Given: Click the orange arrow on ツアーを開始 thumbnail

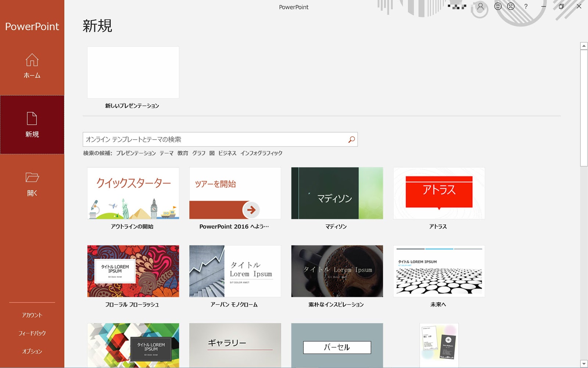Looking at the screenshot, I should [251, 210].
